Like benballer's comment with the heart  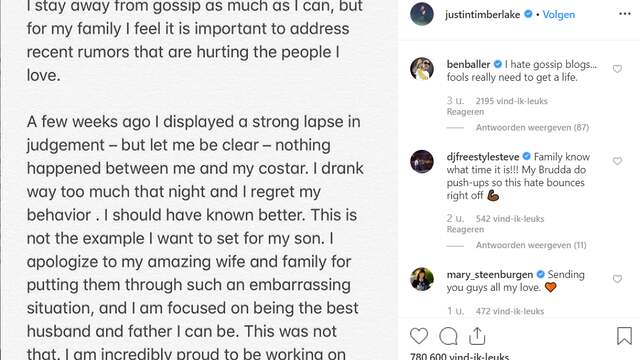pyautogui.click(x=617, y=69)
